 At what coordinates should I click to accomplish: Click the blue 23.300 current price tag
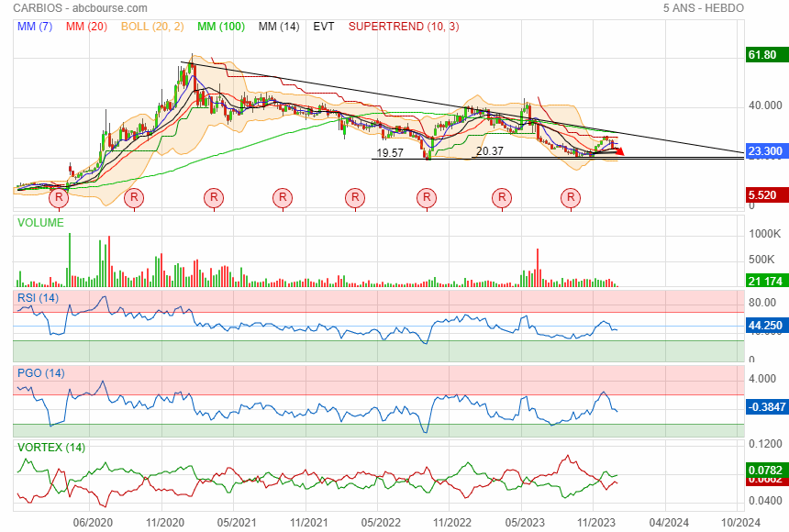(767, 151)
